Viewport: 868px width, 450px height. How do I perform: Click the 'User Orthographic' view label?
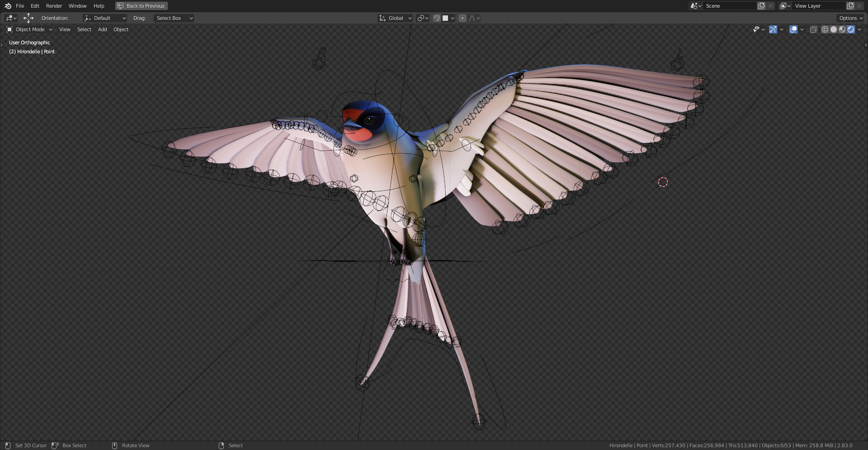tap(29, 43)
